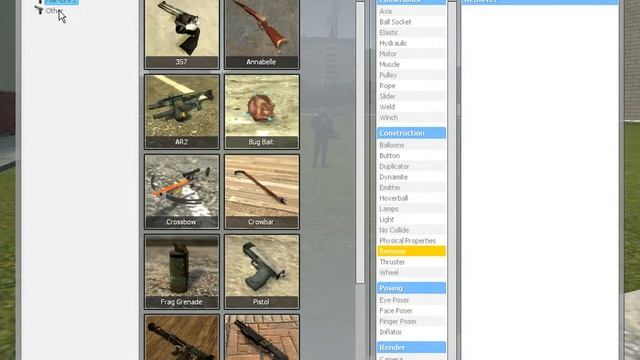Image resolution: width=640 pixels, height=360 pixels.
Task: Select the Dynamite tool
Action: point(411,177)
